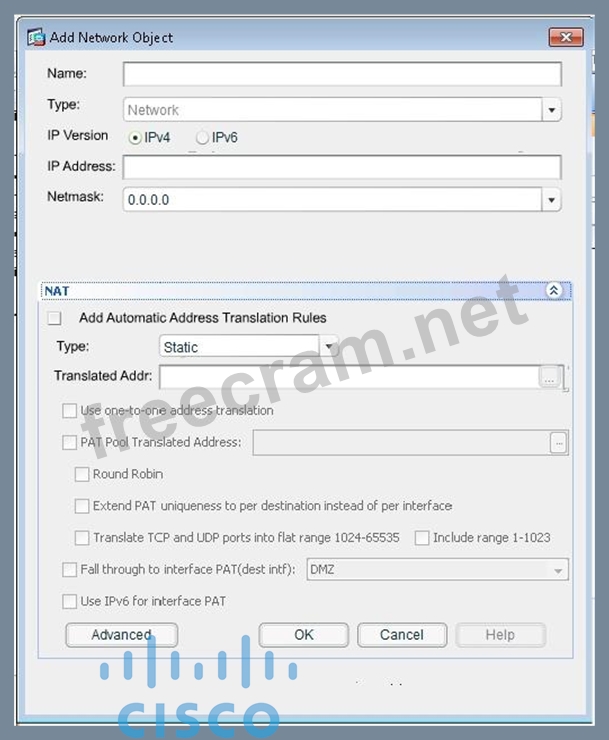Click the Advanced button

[x=121, y=635]
